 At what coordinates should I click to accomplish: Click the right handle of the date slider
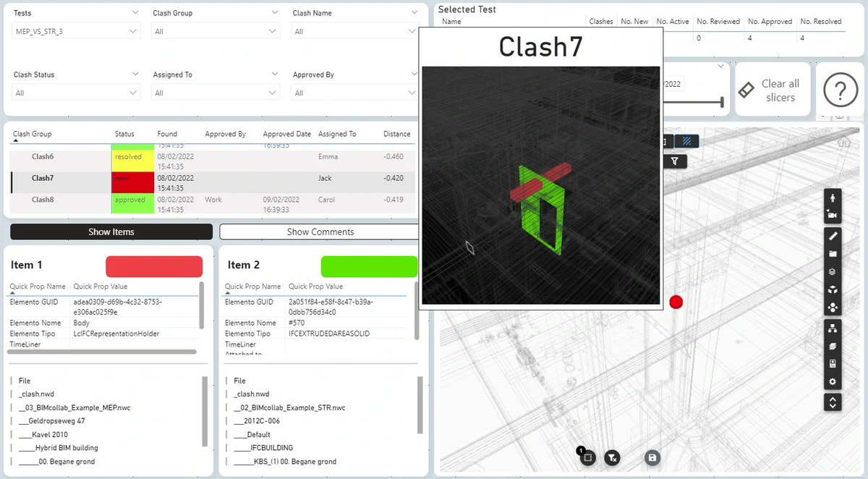[x=722, y=103]
